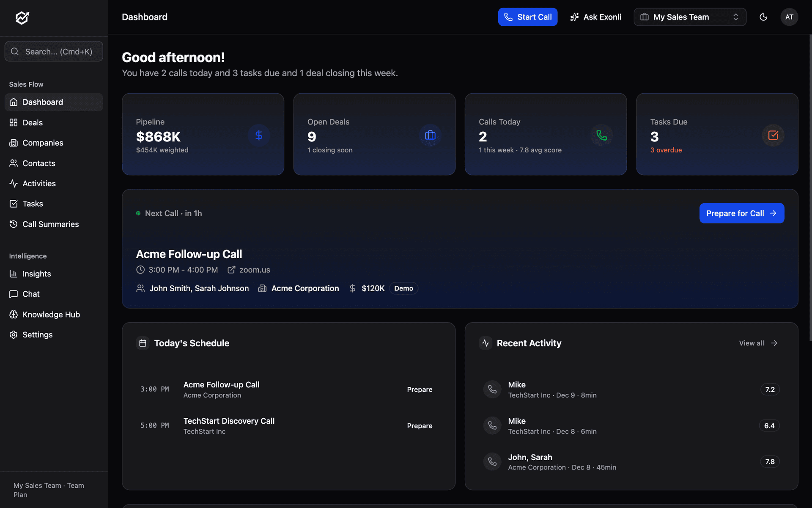The image size is (812, 508).
Task: Open Tasks from the sidebar
Action: point(33,204)
